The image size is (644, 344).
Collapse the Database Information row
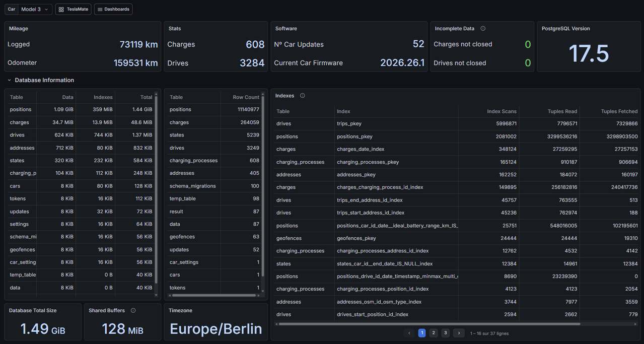pyautogui.click(x=41, y=80)
